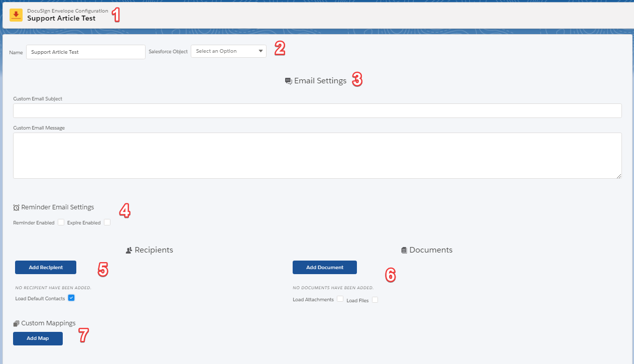This screenshot has width=634, height=364.
Task: Open the Salesforce Object dropdown
Action: [228, 51]
